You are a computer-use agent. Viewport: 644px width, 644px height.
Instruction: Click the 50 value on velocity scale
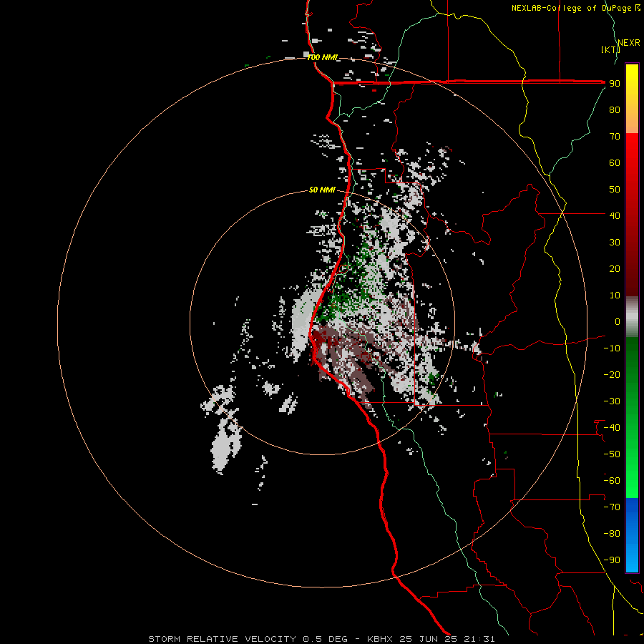pos(615,190)
